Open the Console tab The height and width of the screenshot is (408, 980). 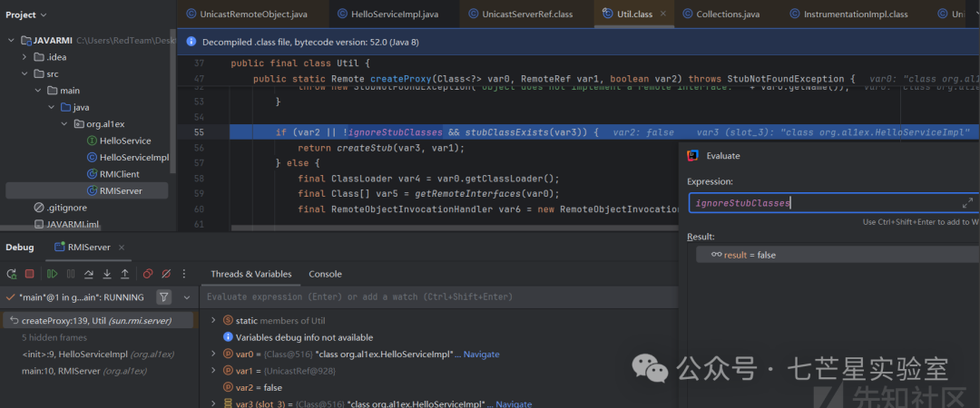click(325, 274)
